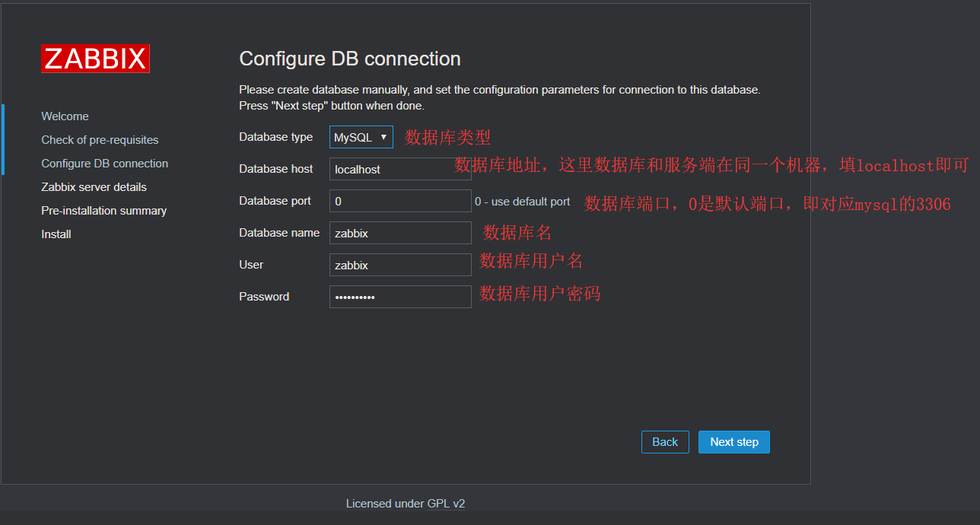980x525 pixels.
Task: Click the User input field
Action: click(400, 266)
